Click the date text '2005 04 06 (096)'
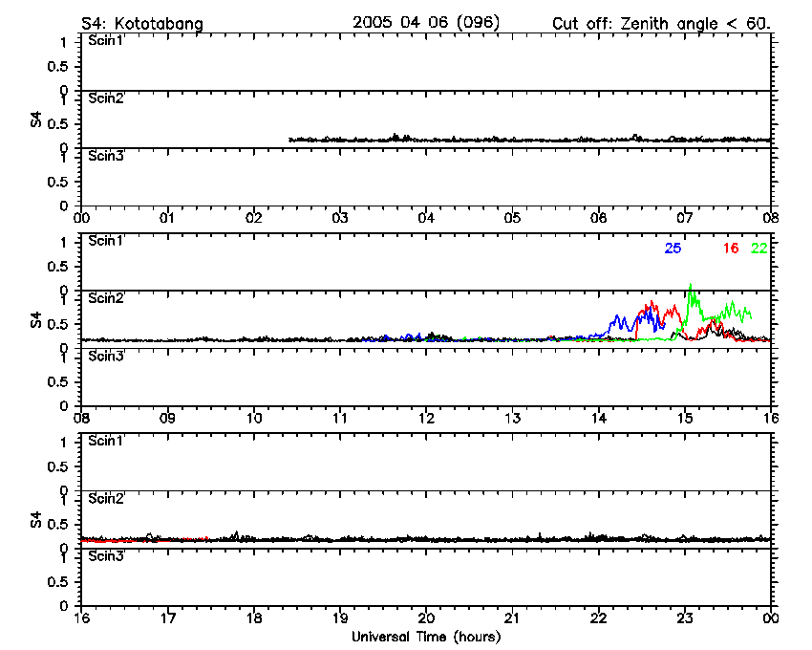This screenshot has height=650, width=812. click(426, 23)
